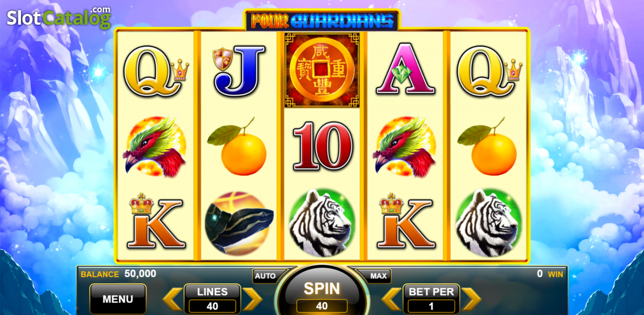The width and height of the screenshot is (644, 315).
Task: Enable AUTO spin mode
Action: tap(266, 276)
